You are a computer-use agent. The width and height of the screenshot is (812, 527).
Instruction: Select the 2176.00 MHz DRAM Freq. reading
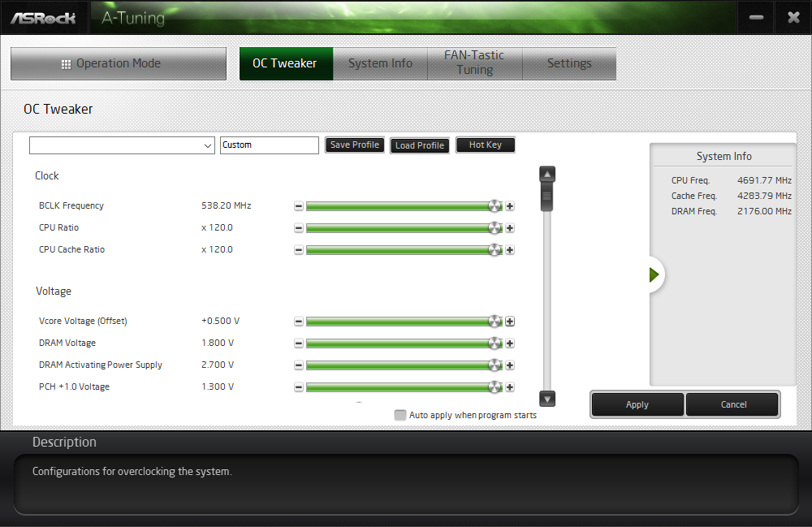(764, 211)
